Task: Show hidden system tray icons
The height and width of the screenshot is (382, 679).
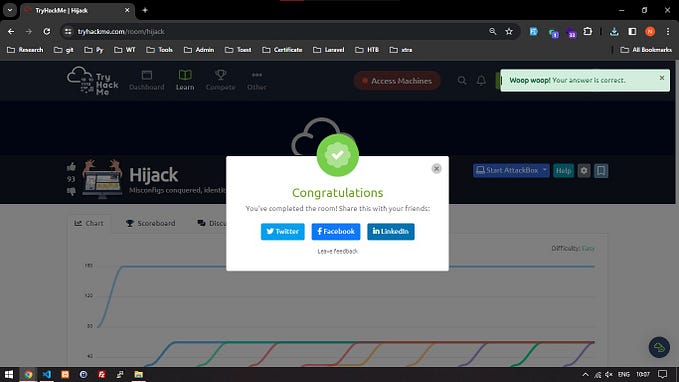Action: click(x=585, y=374)
